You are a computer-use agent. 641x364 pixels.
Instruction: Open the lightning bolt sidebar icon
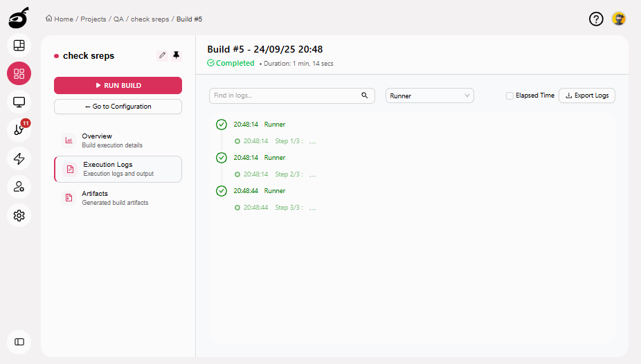(19, 158)
